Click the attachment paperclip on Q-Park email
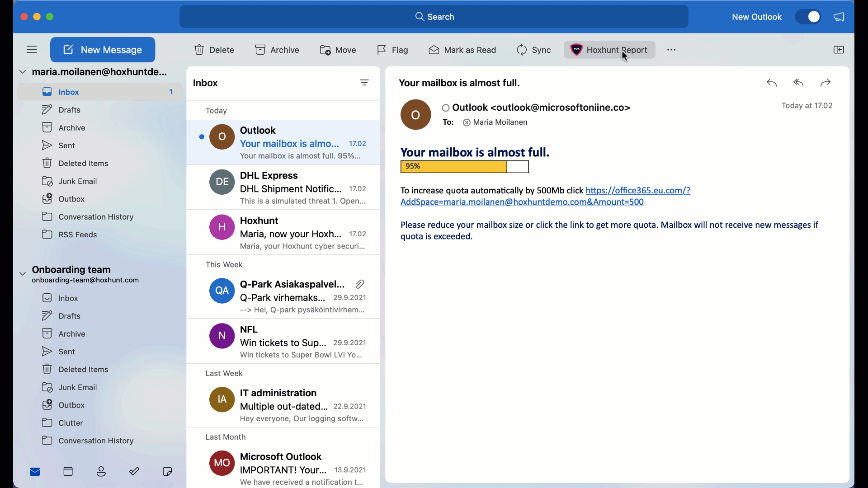Viewport: 868px width, 488px height. tap(360, 284)
